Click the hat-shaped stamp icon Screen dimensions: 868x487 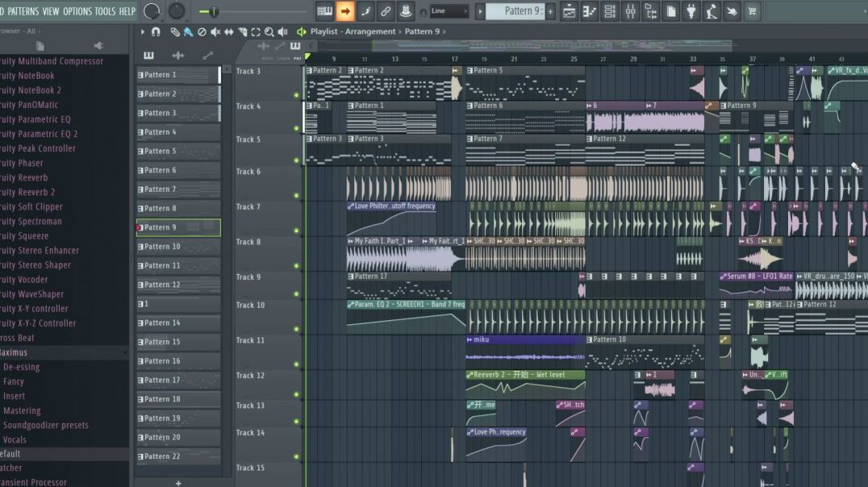[x=406, y=11]
